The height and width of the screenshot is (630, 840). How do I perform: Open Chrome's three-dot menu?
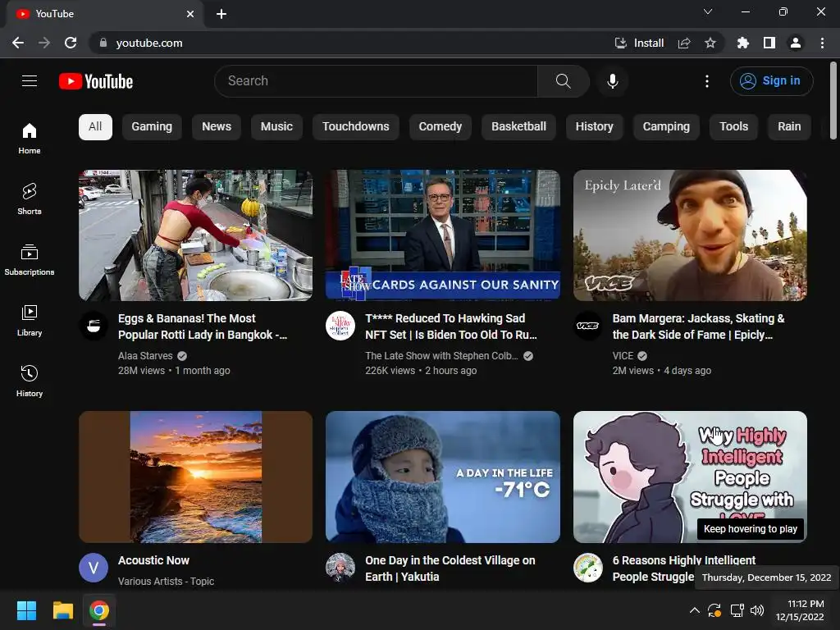(x=822, y=43)
